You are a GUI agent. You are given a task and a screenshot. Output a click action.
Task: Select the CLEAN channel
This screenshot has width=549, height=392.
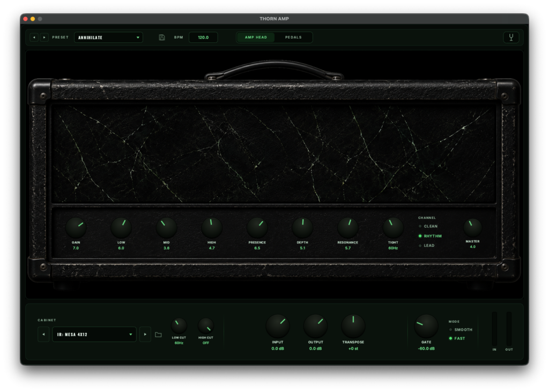point(428,226)
